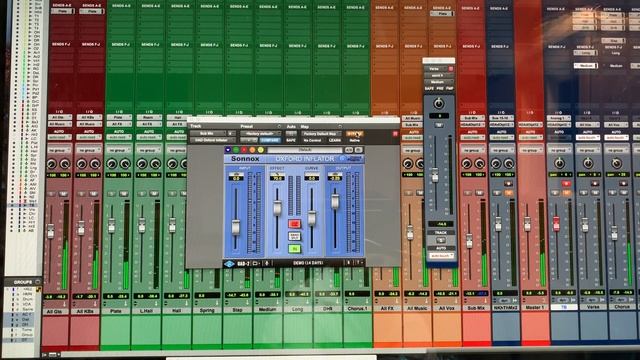Viewport: 640px width, 360px height.
Task: Solo the Sub Mix track
Action: pyautogui.click(x=468, y=193)
